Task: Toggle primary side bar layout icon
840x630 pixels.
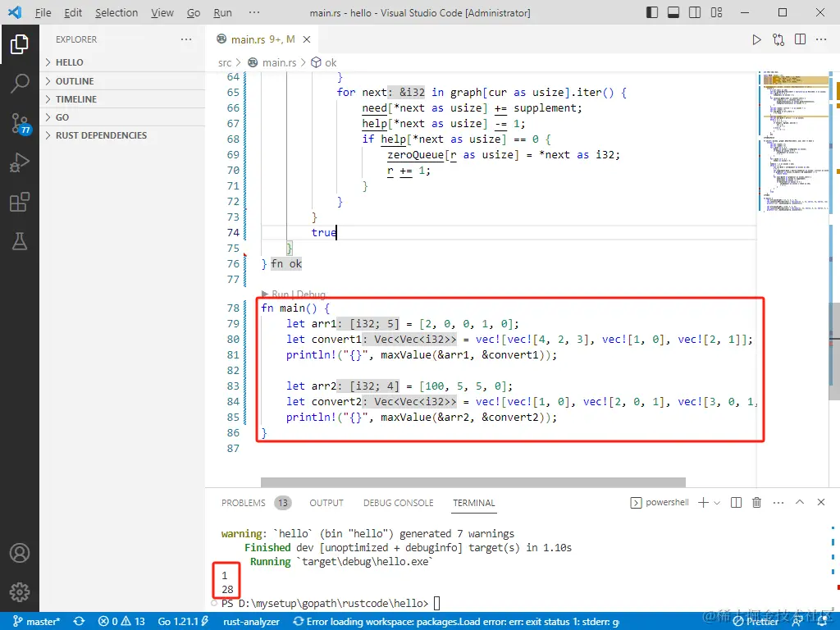Action: [x=652, y=12]
